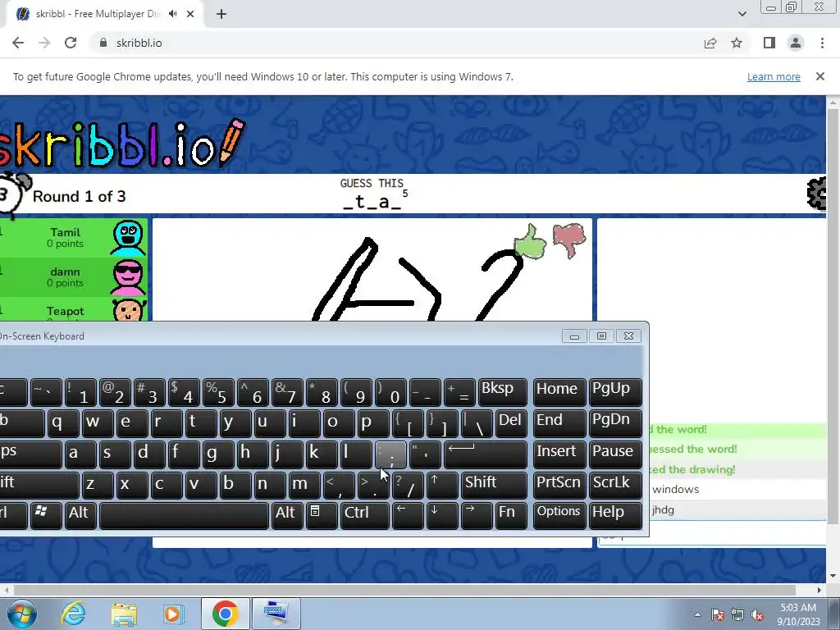Click the Pause key
Screen dimensions: 840x630
tap(615, 454)
